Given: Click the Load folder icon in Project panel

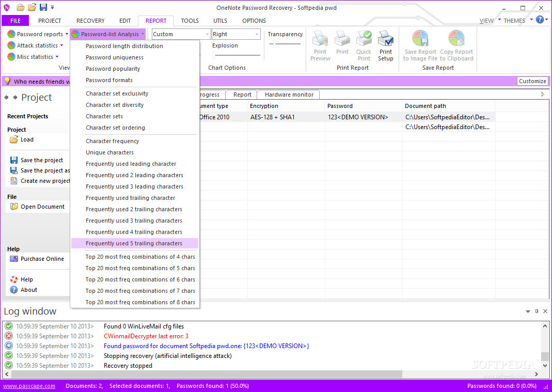Looking at the screenshot, I should click(x=14, y=139).
